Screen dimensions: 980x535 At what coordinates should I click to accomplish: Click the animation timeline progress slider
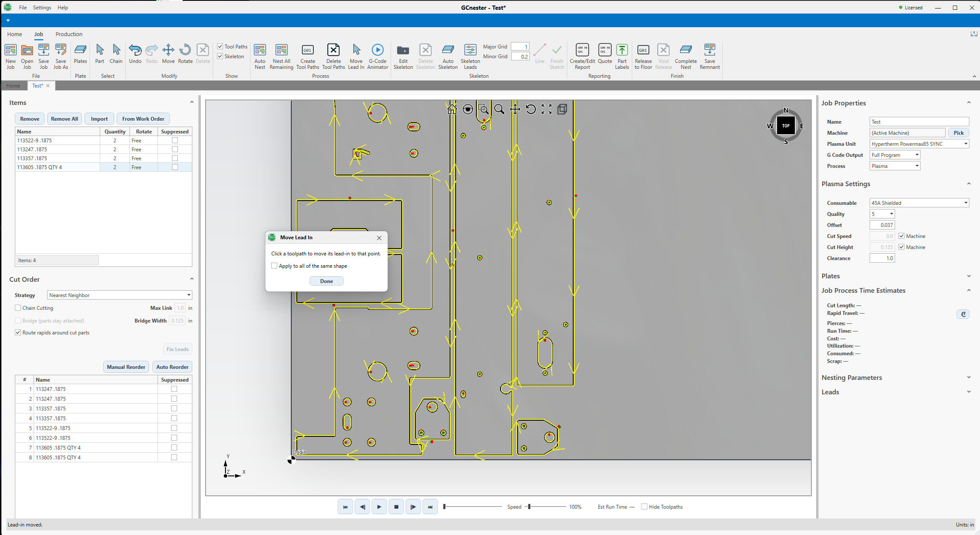473,507
